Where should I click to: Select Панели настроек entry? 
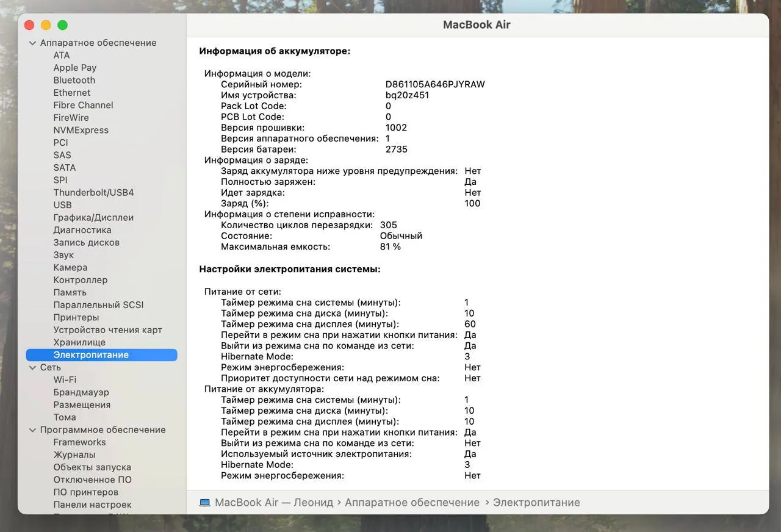tap(92, 505)
